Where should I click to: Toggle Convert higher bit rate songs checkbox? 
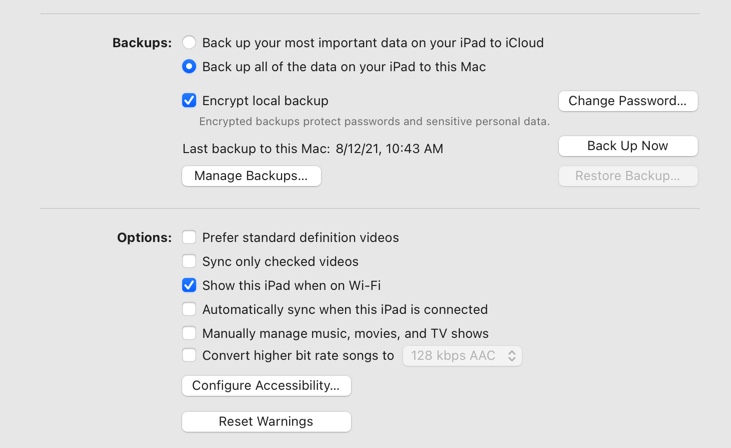(x=189, y=356)
